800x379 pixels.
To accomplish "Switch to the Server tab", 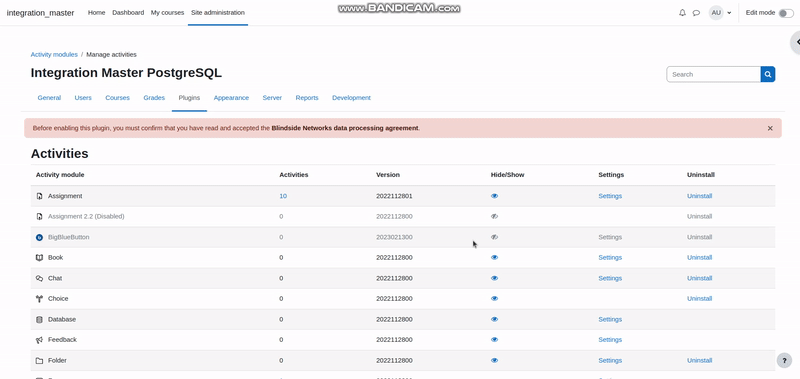I will coord(272,98).
